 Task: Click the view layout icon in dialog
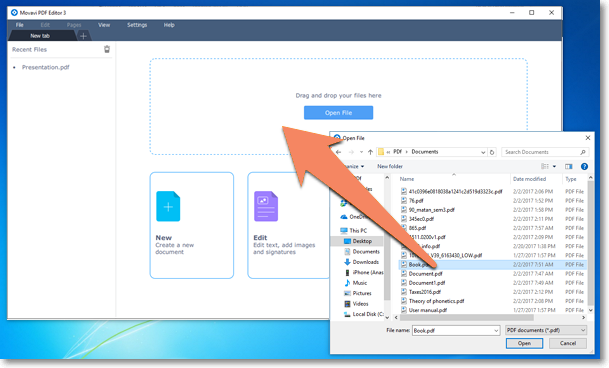[545, 166]
